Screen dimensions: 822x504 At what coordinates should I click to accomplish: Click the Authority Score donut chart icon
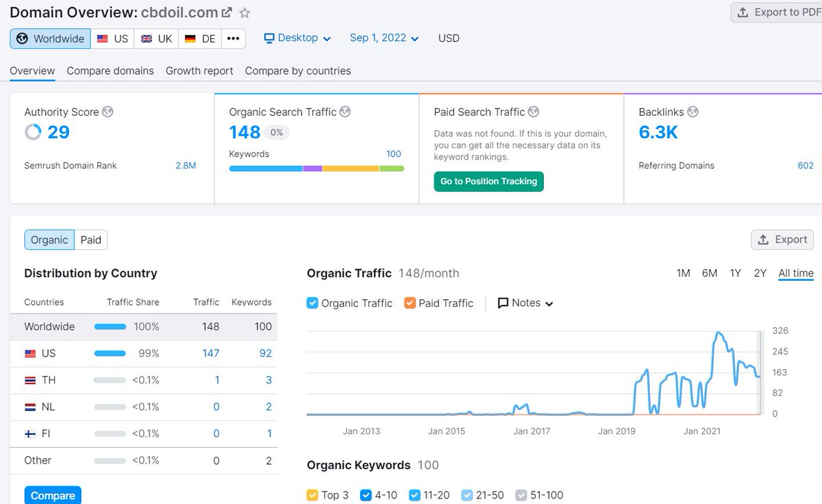click(33, 132)
